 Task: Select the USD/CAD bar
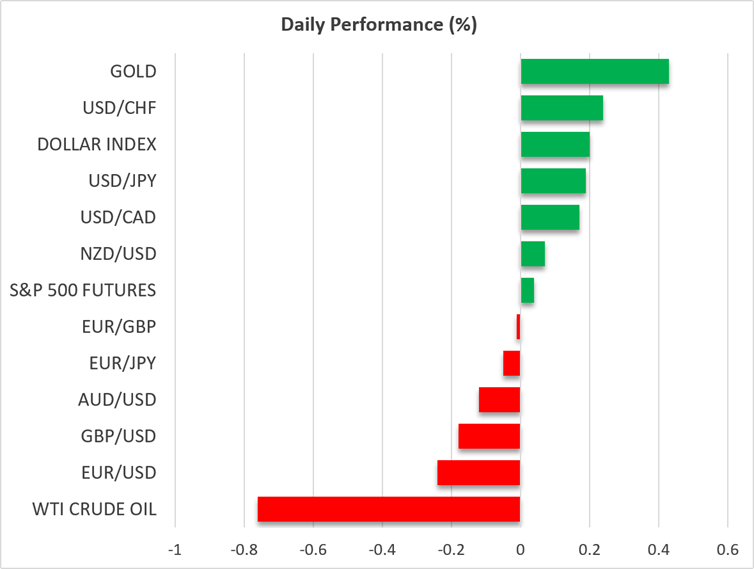click(550, 217)
